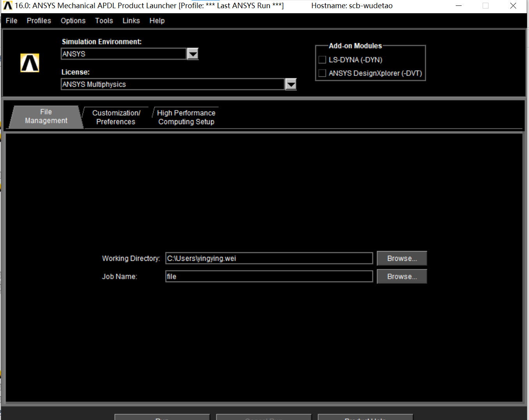Select the File Management tab
This screenshot has width=529, height=420.
[x=45, y=116]
